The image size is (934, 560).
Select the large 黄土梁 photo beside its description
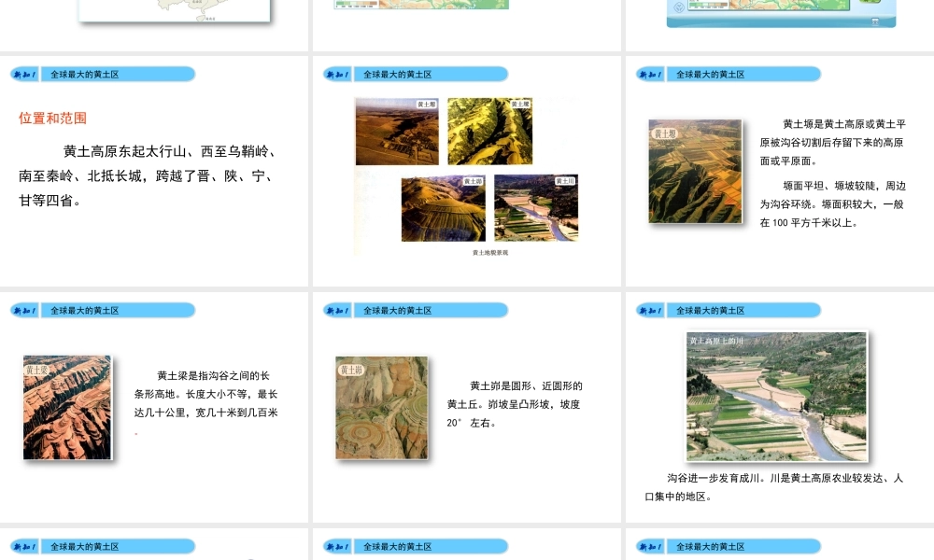(67, 408)
